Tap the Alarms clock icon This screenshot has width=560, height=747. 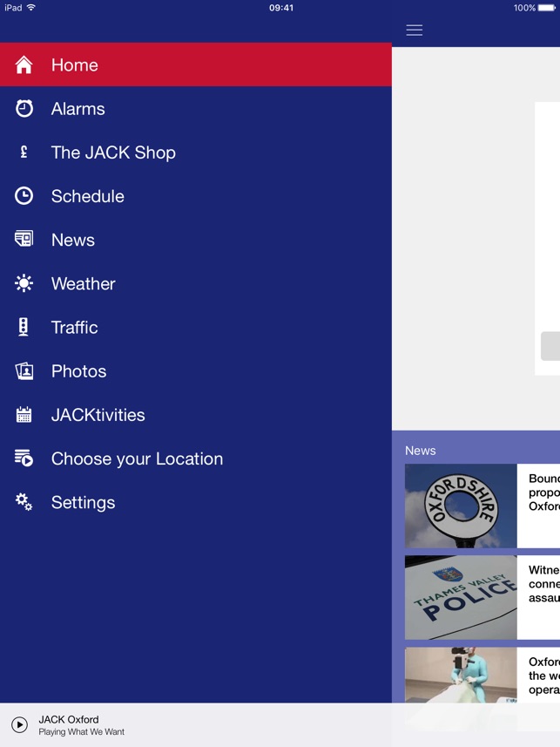[24, 109]
